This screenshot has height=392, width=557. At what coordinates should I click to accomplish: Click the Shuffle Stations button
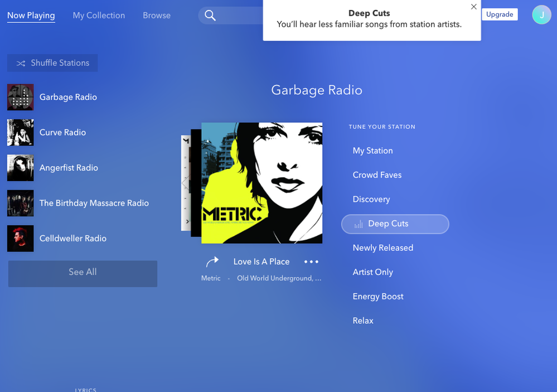pyautogui.click(x=52, y=63)
